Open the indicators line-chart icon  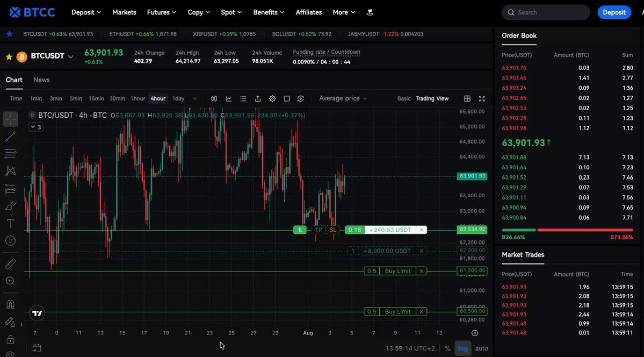(229, 99)
